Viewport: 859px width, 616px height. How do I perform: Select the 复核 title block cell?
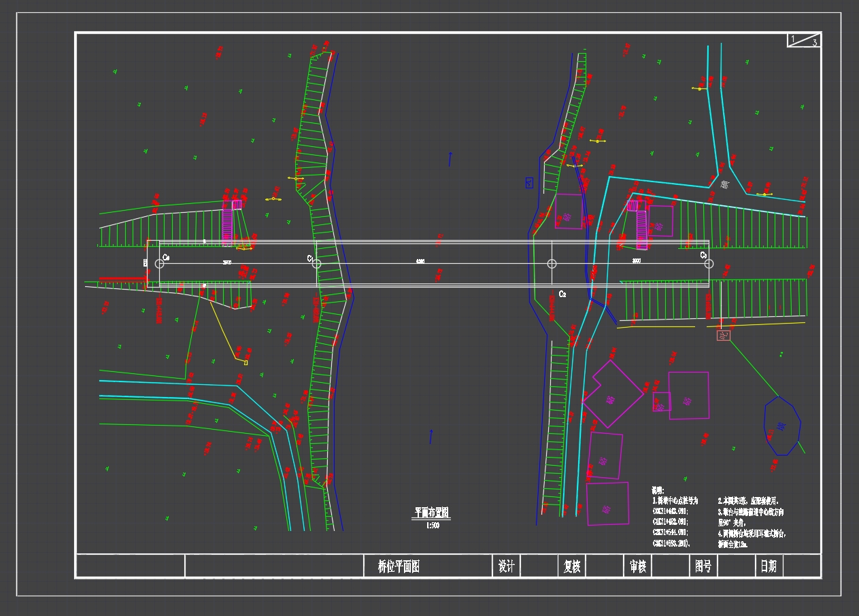pyautogui.click(x=572, y=566)
